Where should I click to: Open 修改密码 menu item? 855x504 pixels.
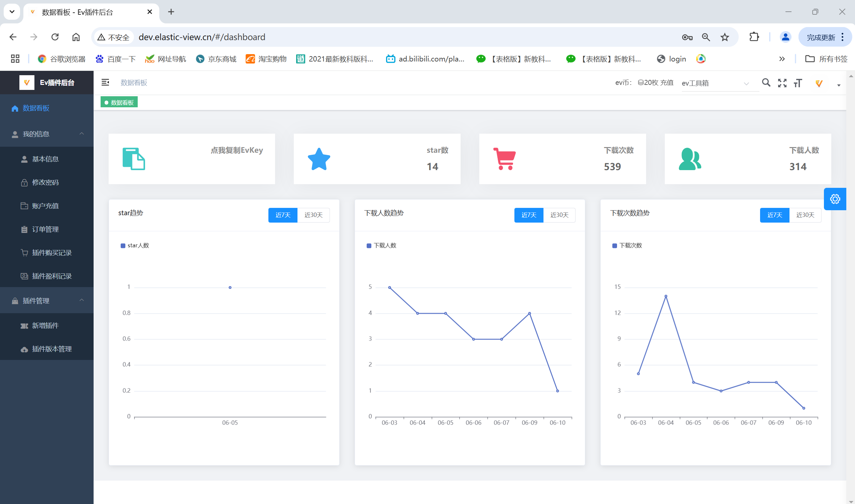tap(47, 182)
